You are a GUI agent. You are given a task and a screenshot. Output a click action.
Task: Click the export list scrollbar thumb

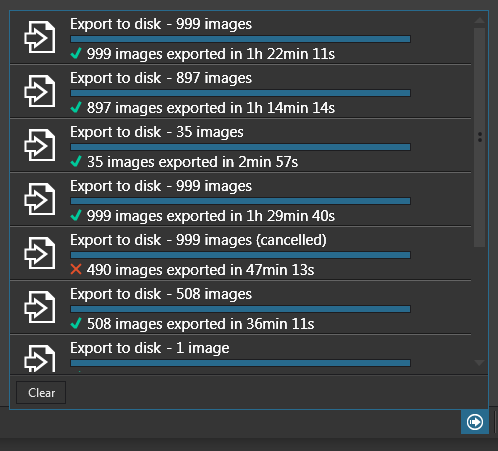click(479, 137)
